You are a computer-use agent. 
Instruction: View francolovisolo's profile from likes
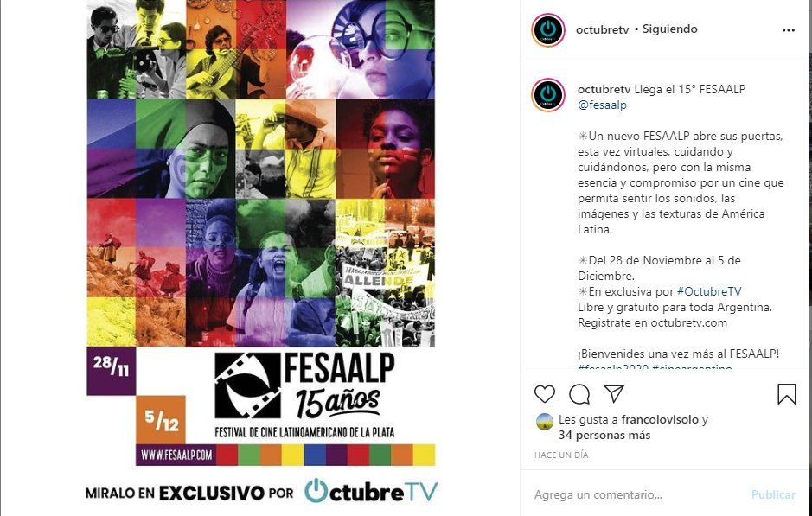[661, 420]
